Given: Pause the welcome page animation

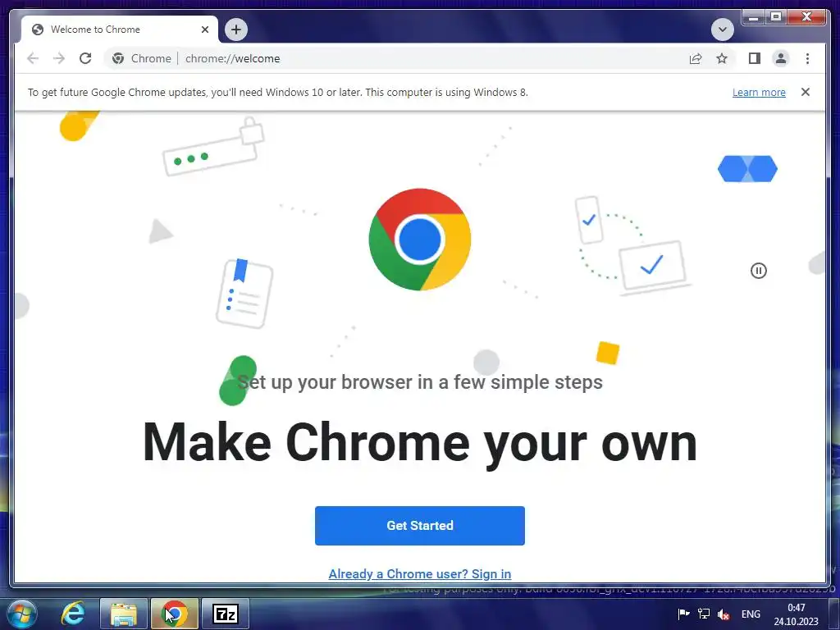Looking at the screenshot, I should click(x=759, y=271).
